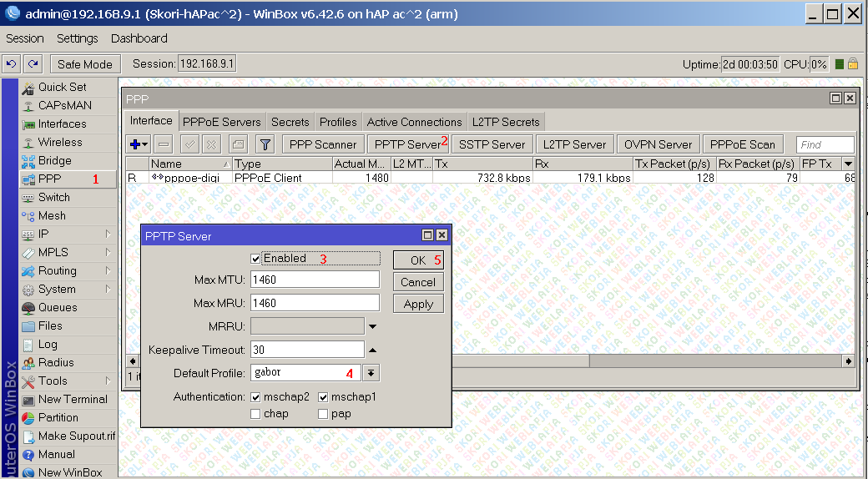868x479 pixels.
Task: Switch to the Secrets tab
Action: click(290, 122)
